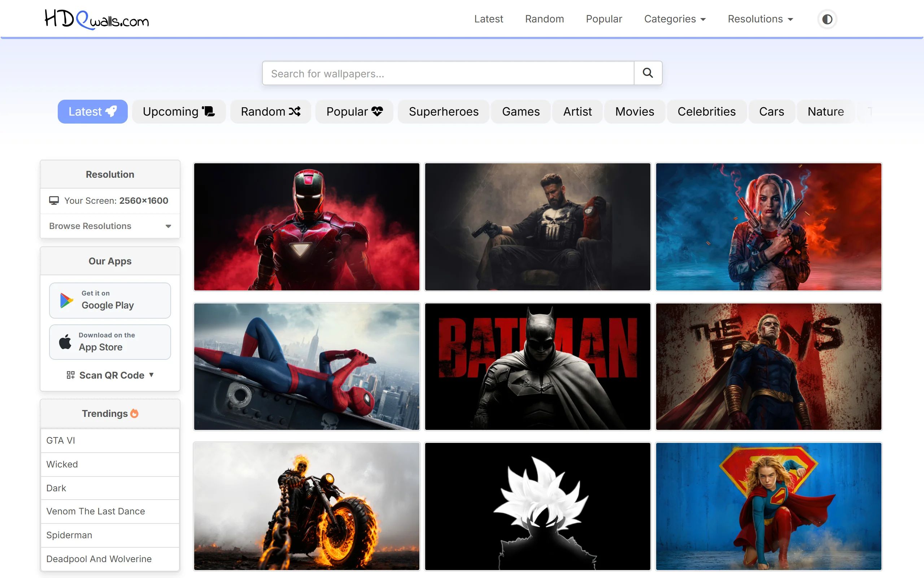Toggle the dark mode switch
The image size is (924, 578).
827,19
